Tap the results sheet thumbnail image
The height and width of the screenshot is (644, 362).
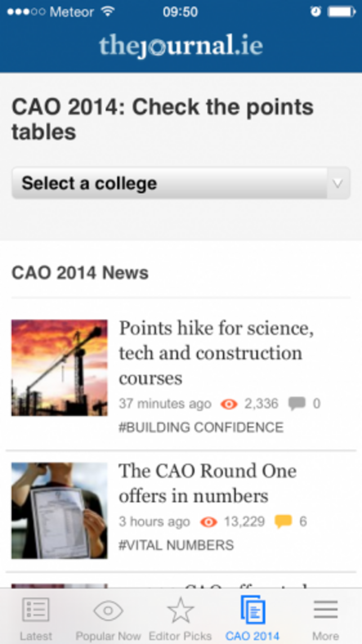point(59,510)
